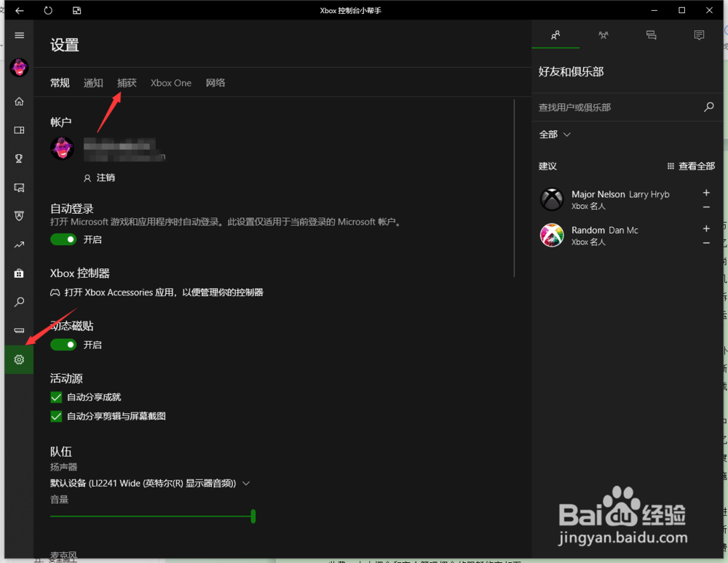Select the 网络 settings tab

pyautogui.click(x=215, y=82)
